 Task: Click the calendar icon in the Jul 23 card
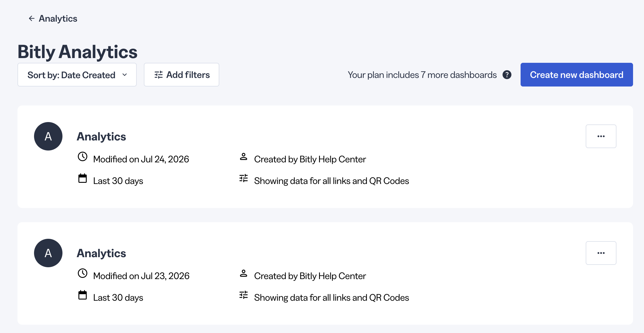click(x=83, y=295)
